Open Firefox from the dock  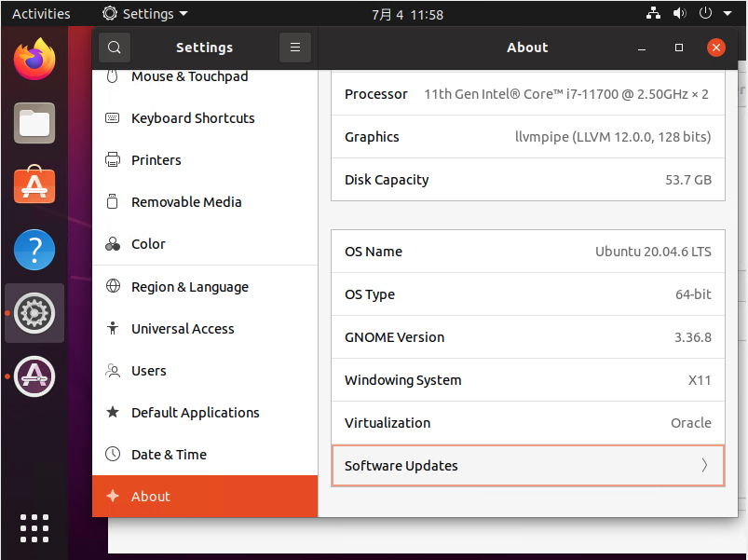[x=34, y=60]
